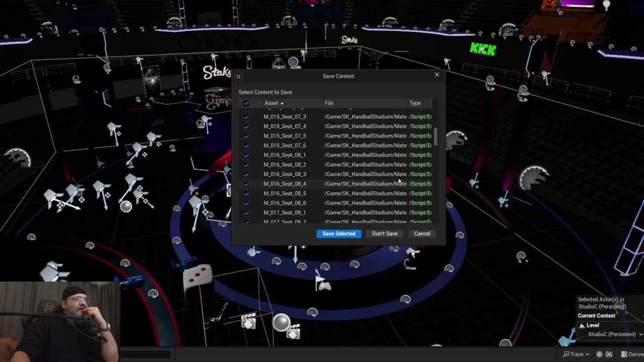Screen dimensions: 644x362
Task: Open the StudioC (Persistent) level dropdown
Action: 615,334
